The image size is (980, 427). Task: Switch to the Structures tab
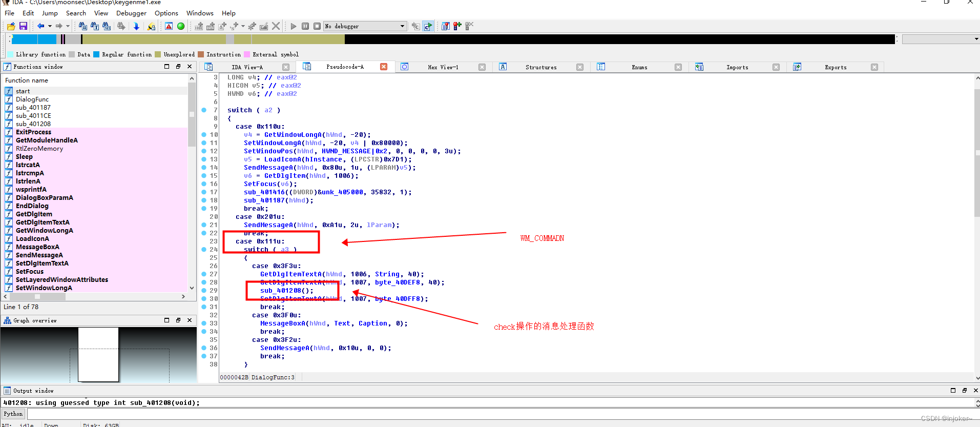(x=541, y=67)
